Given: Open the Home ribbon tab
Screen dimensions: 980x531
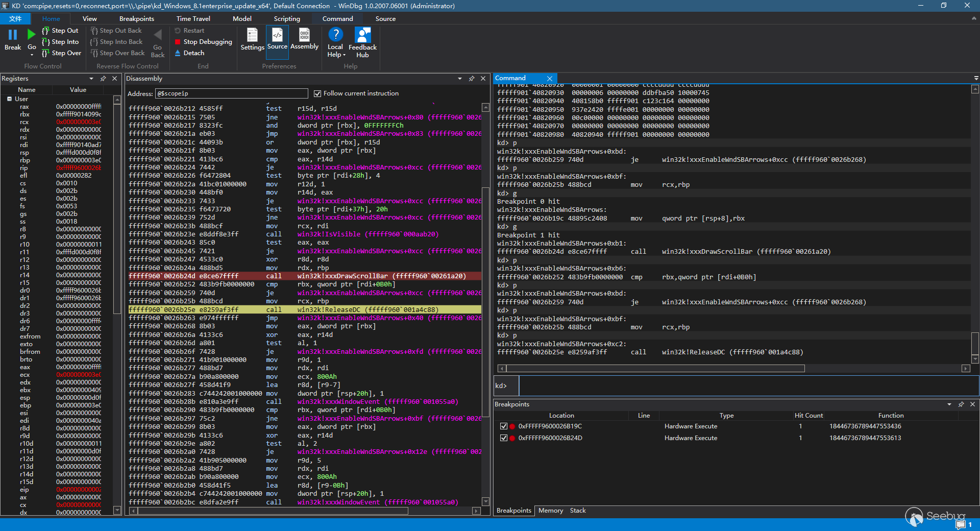Looking at the screenshot, I should 51,19.
